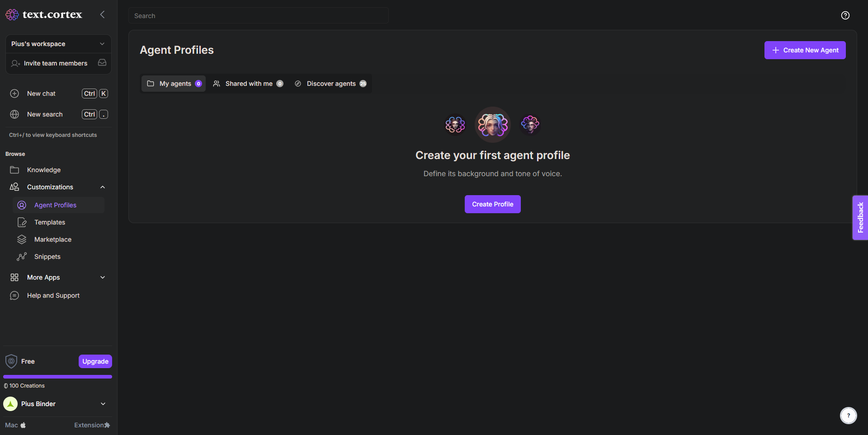Switch to the Shared with me tab
The image size is (868, 435).
(x=248, y=84)
